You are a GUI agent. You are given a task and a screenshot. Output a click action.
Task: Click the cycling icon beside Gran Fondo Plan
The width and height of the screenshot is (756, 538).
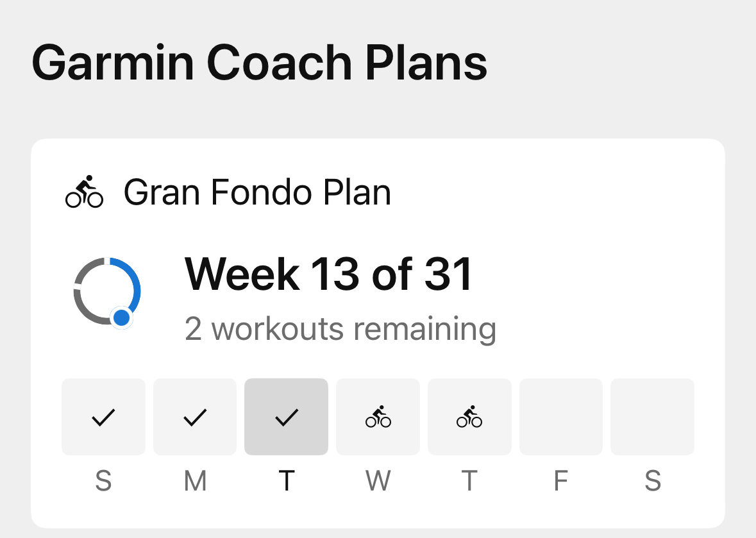pos(84,192)
